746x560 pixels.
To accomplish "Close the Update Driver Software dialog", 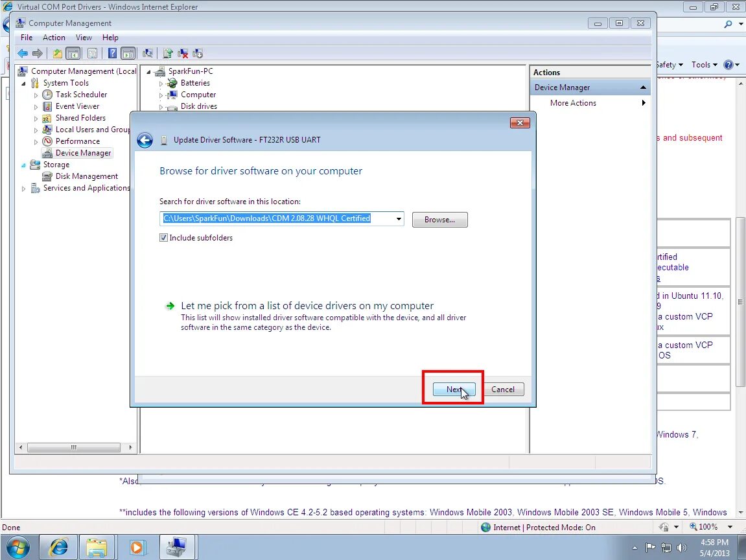I will pos(520,122).
